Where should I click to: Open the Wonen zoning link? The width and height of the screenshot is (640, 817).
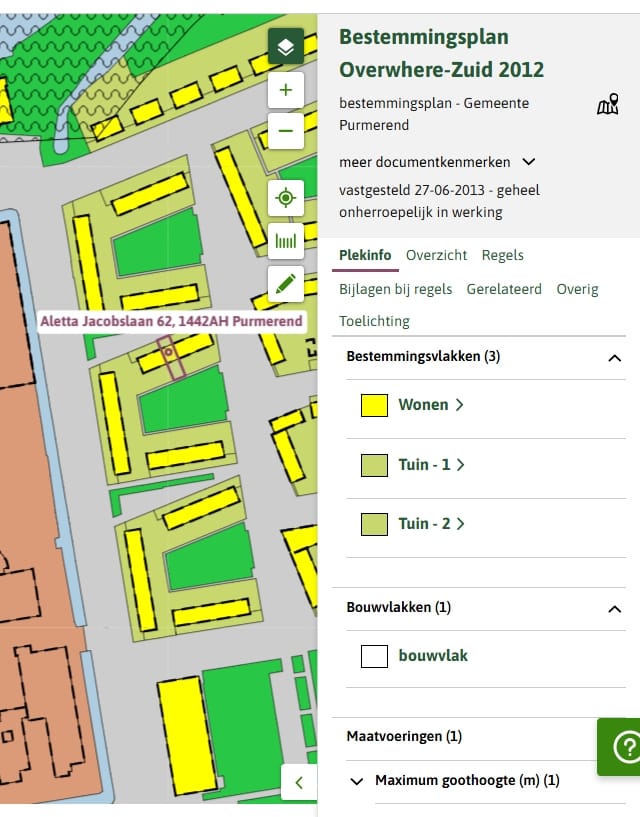pos(431,405)
